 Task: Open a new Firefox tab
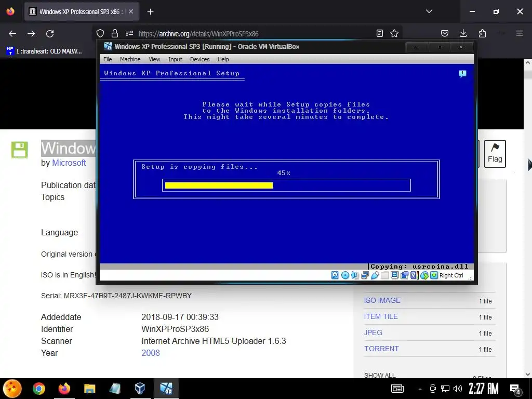150,12
